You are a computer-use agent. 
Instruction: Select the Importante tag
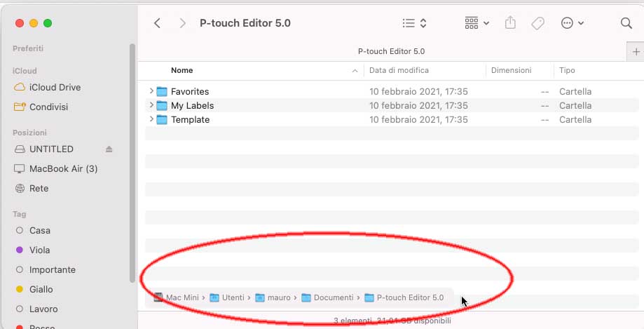pos(52,270)
